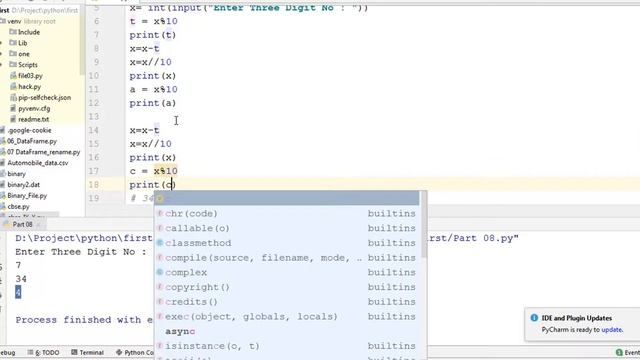Click the update link in notification
This screenshot has height=360, width=640.
tap(612, 329)
